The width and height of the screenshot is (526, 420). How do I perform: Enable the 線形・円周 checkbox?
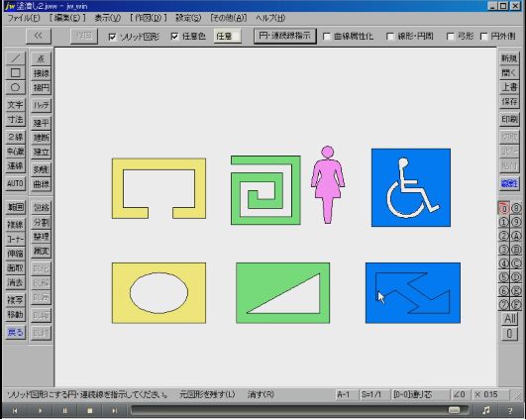pos(390,37)
